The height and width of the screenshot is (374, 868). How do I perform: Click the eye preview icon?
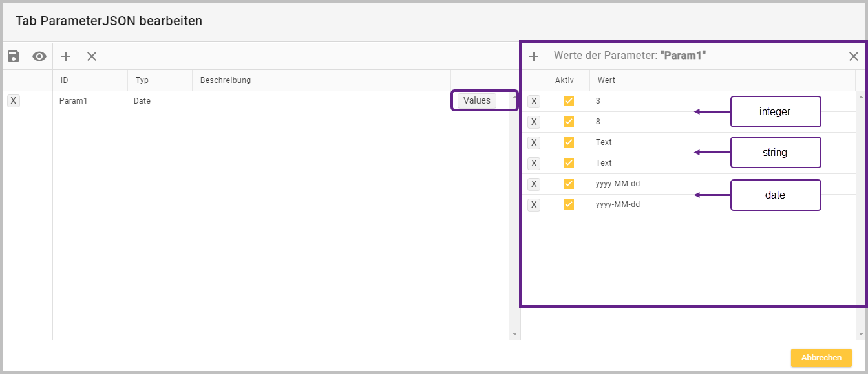39,56
